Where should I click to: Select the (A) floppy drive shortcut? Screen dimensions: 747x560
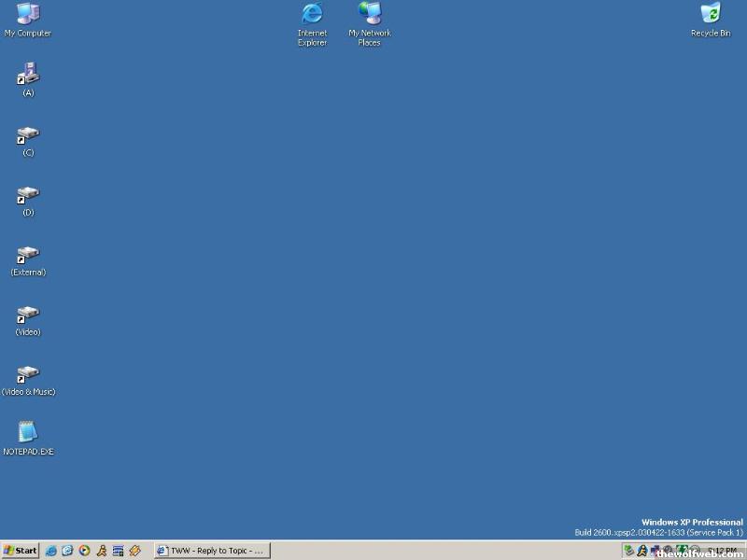pos(28,75)
